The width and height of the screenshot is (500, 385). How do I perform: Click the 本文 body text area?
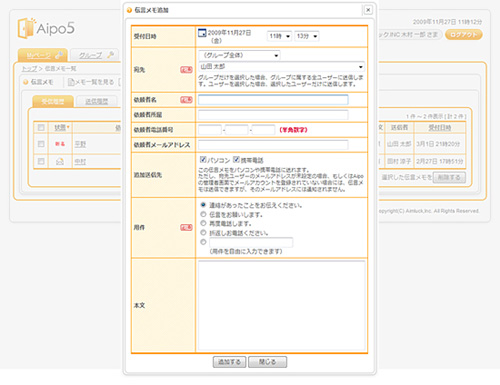coord(281,305)
